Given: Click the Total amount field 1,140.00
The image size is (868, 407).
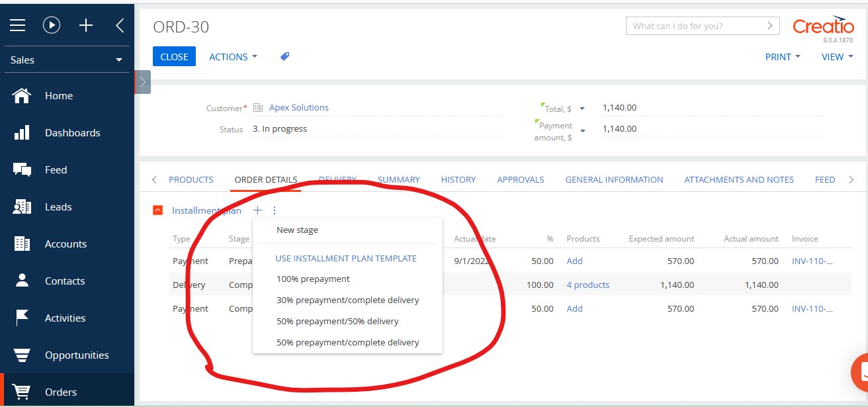Looking at the screenshot, I should (x=713, y=108).
